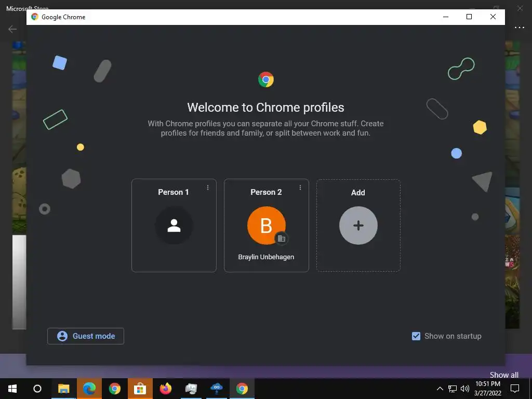Click the orange B avatar
Viewport: 532px width, 399px height.
point(267,225)
